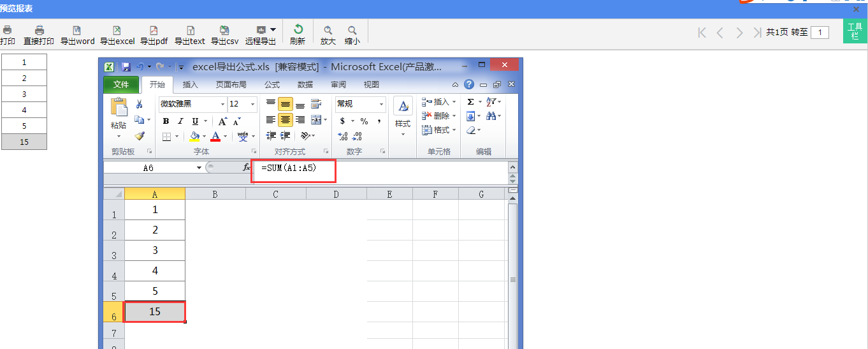Toggle center text alignment button
Screen dimensions: 868x349
coord(285,120)
